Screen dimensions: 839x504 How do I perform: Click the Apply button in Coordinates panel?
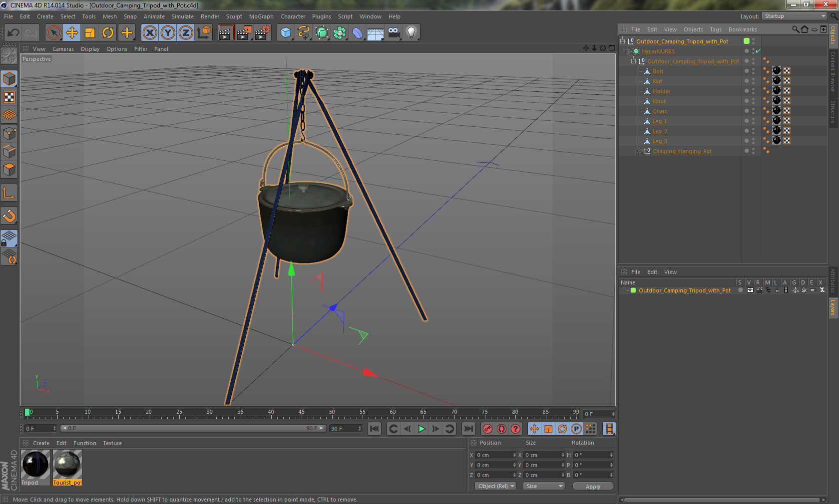[x=593, y=487]
